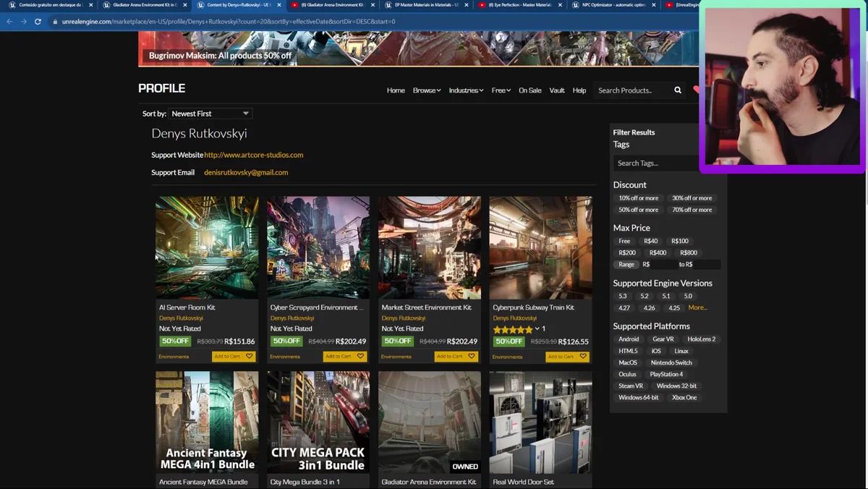Click the search magnifier icon

coord(678,90)
